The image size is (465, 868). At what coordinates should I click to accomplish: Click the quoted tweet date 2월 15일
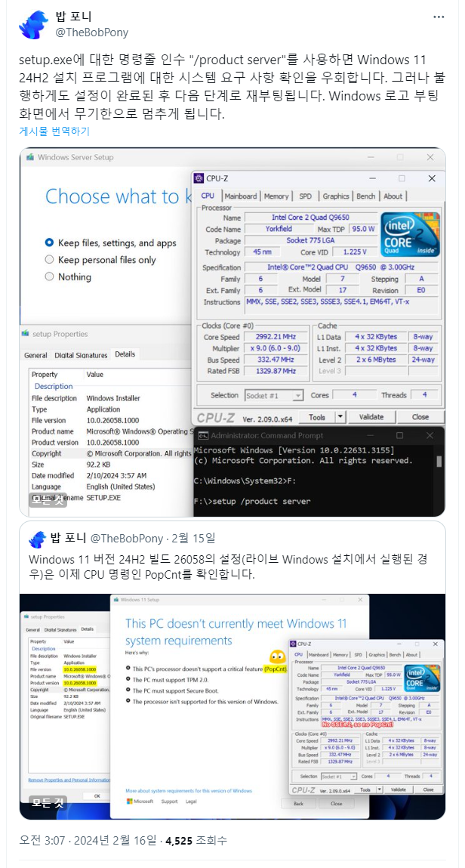pyautogui.click(x=193, y=538)
